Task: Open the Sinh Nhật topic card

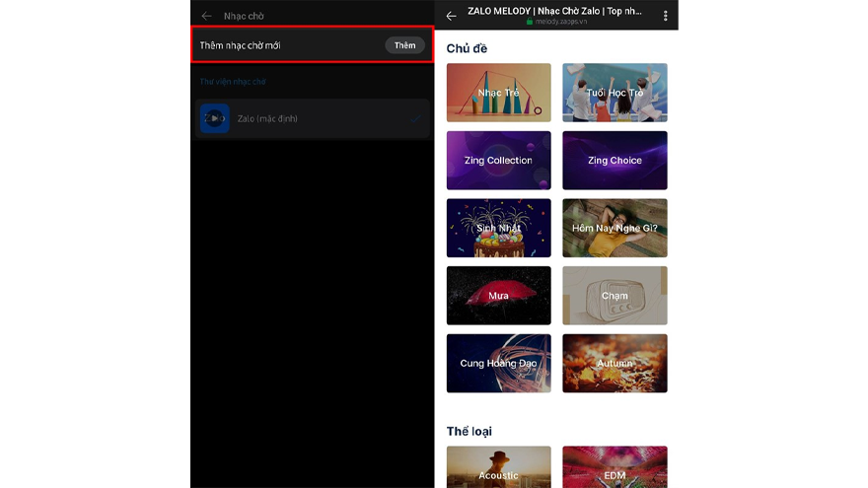Action: coord(499,228)
